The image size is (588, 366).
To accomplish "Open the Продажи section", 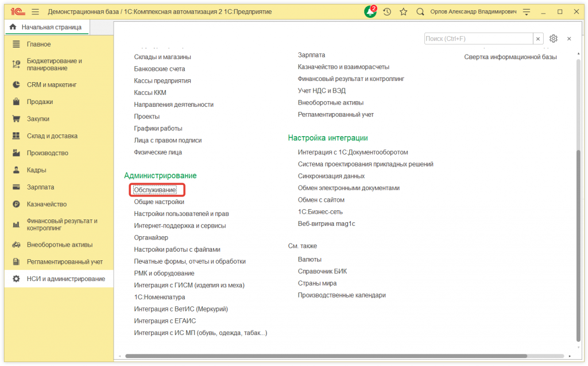I will (40, 102).
